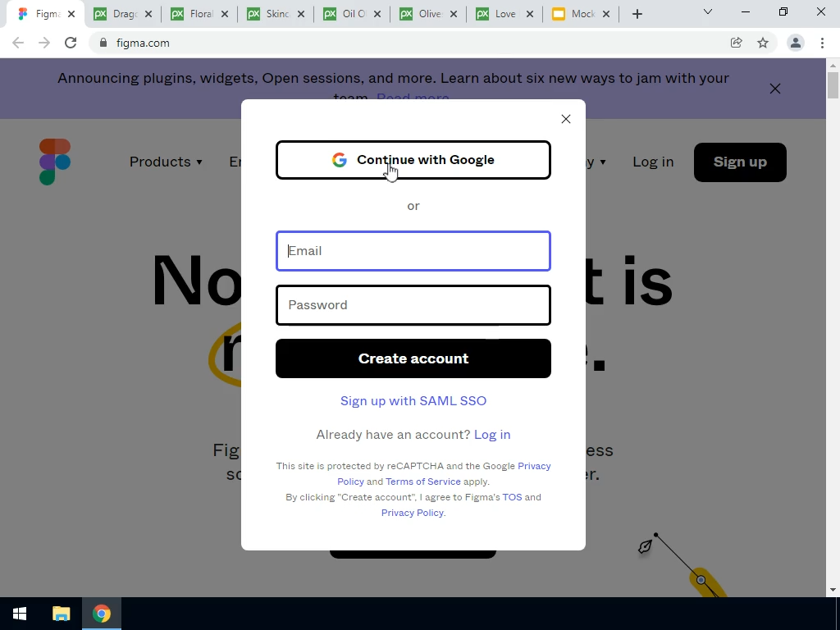Close the Love tab
Screen dimensions: 840x630
click(x=530, y=14)
